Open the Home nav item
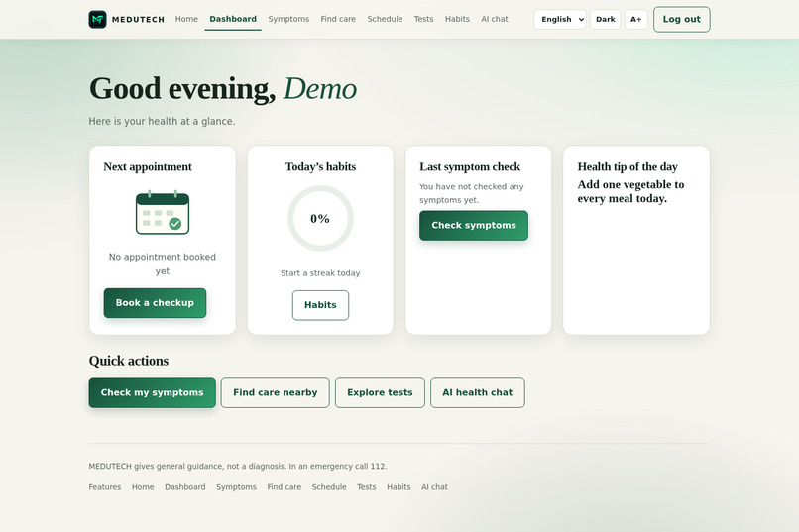This screenshot has height=532, width=799. tap(186, 19)
